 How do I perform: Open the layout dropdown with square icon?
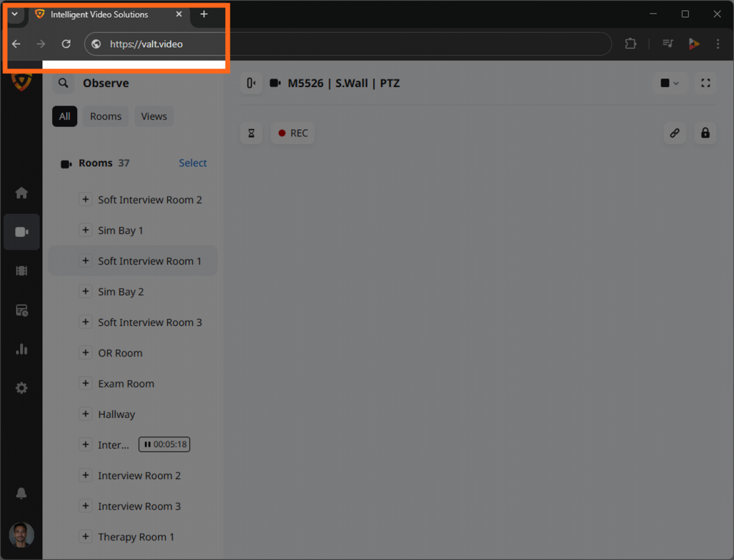coord(669,83)
